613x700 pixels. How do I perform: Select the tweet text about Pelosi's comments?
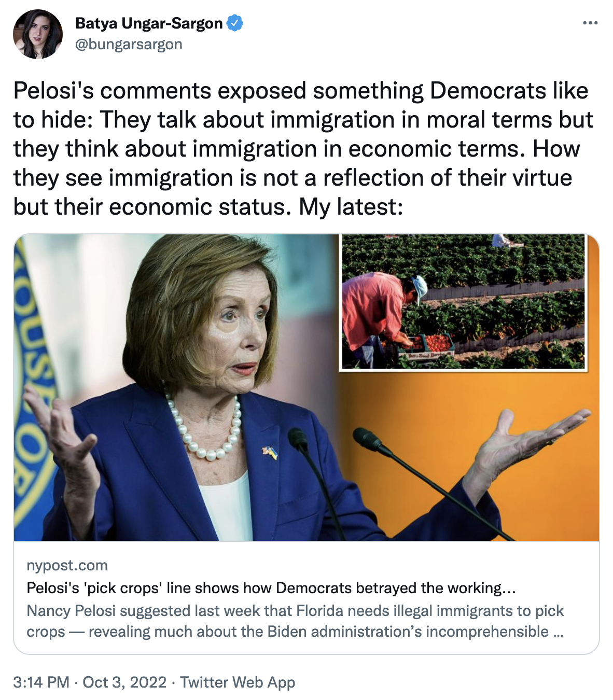tap(303, 149)
